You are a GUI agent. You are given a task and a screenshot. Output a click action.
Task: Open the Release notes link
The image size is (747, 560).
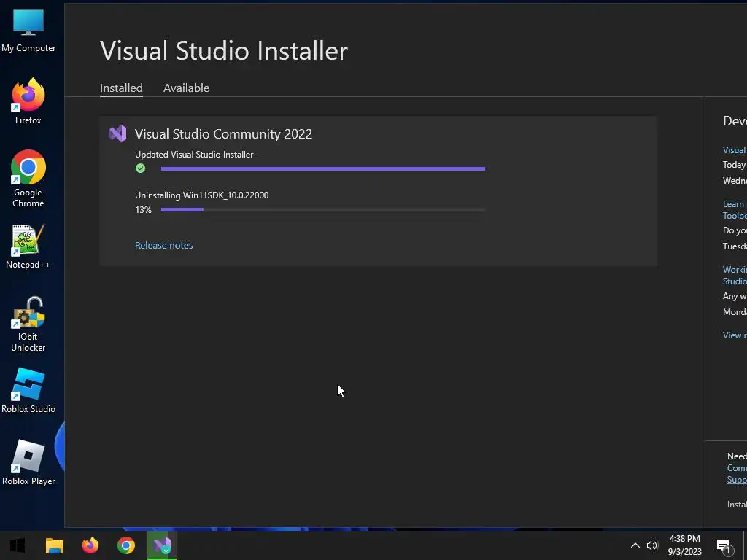(x=164, y=245)
